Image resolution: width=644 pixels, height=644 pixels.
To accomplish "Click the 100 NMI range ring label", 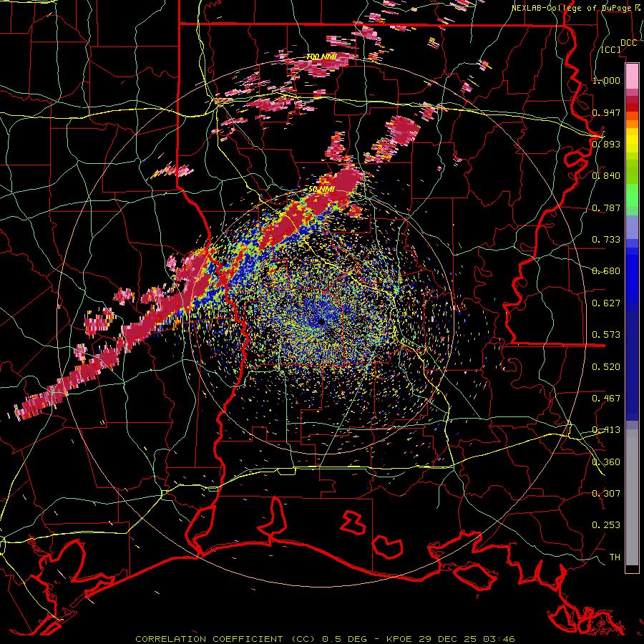I will [x=321, y=57].
